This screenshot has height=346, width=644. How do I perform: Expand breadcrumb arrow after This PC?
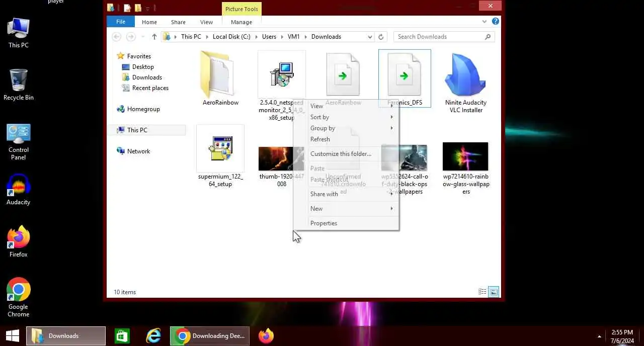click(x=207, y=37)
